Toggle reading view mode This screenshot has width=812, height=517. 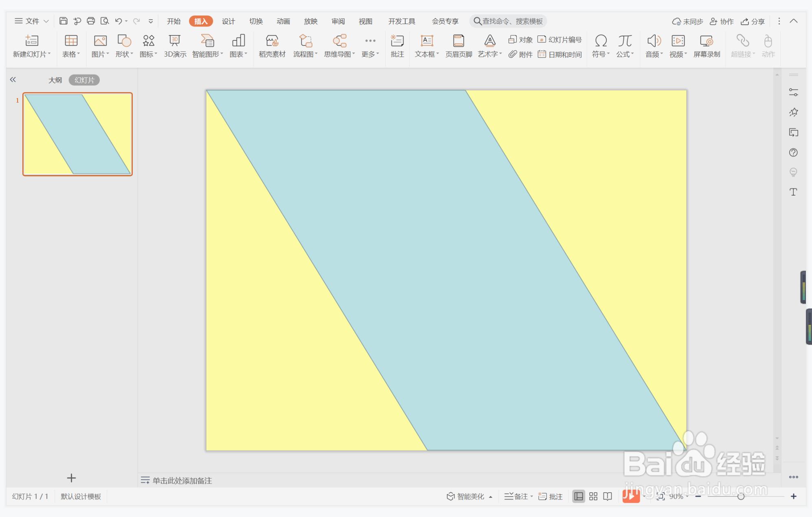tap(608, 496)
